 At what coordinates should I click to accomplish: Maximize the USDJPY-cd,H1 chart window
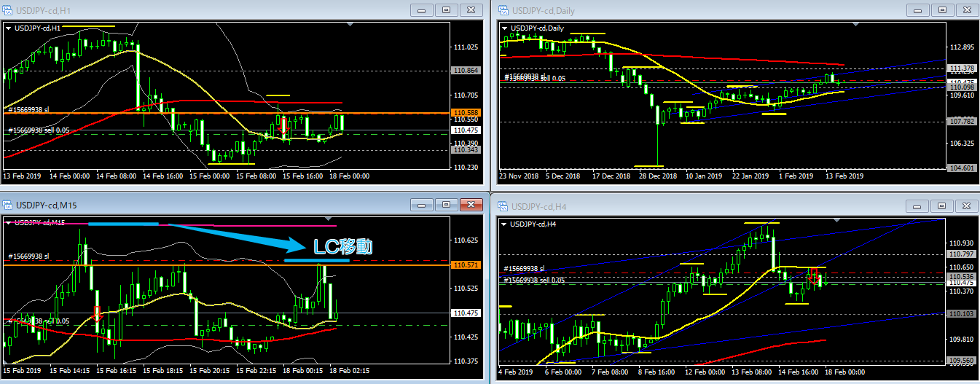[446, 9]
